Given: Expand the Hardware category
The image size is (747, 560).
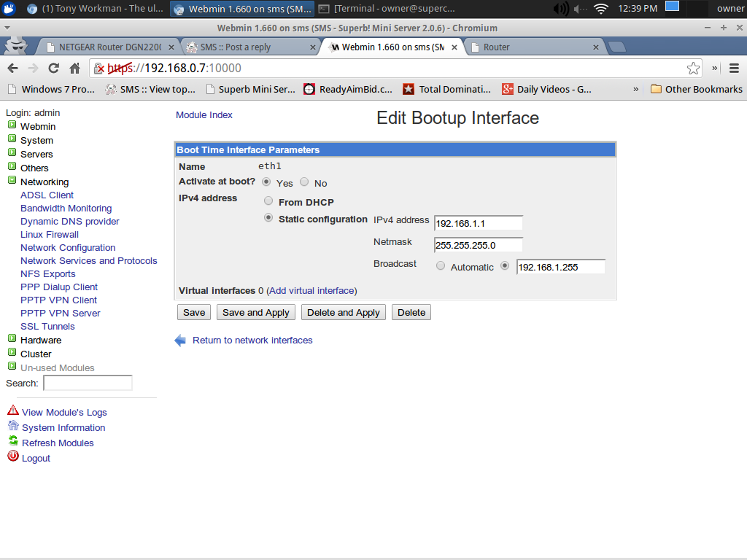Looking at the screenshot, I should (x=12, y=340).
